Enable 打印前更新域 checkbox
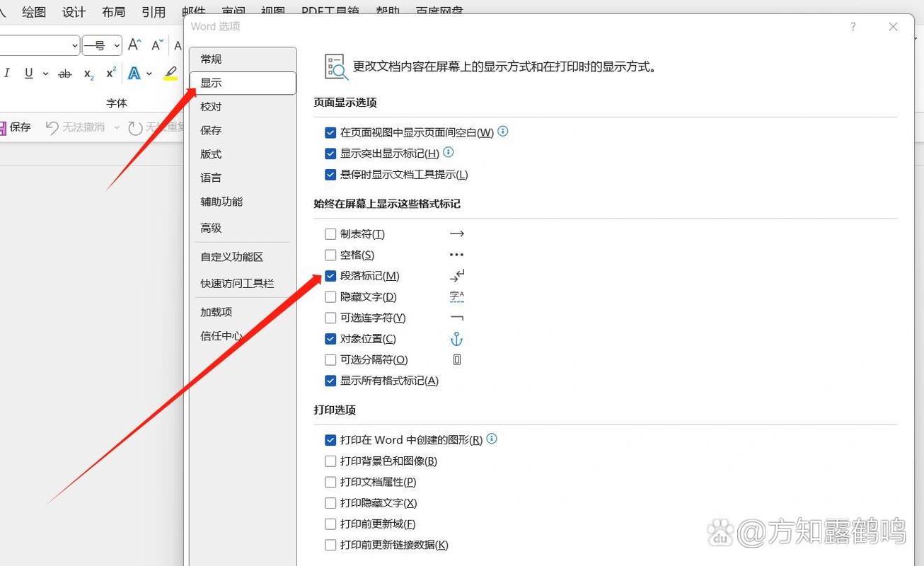This screenshot has width=924, height=566. pos(330,524)
